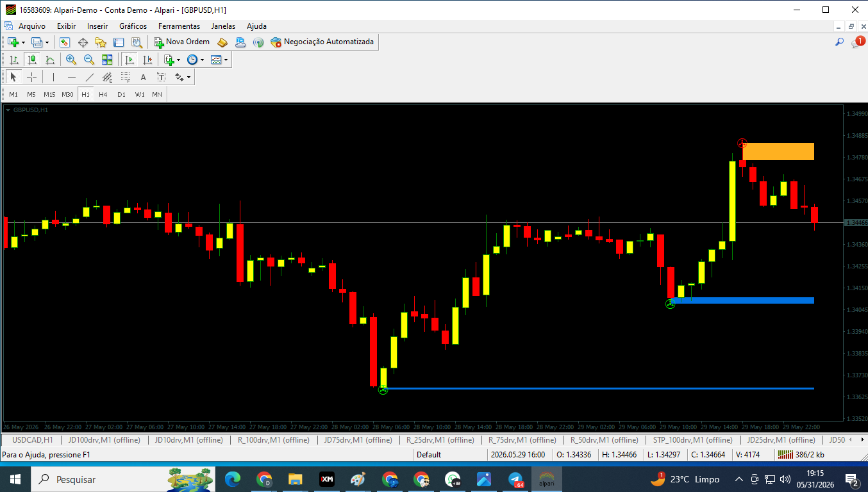Expand the indicators list dropdown arrow
868x492 pixels.
178,60
